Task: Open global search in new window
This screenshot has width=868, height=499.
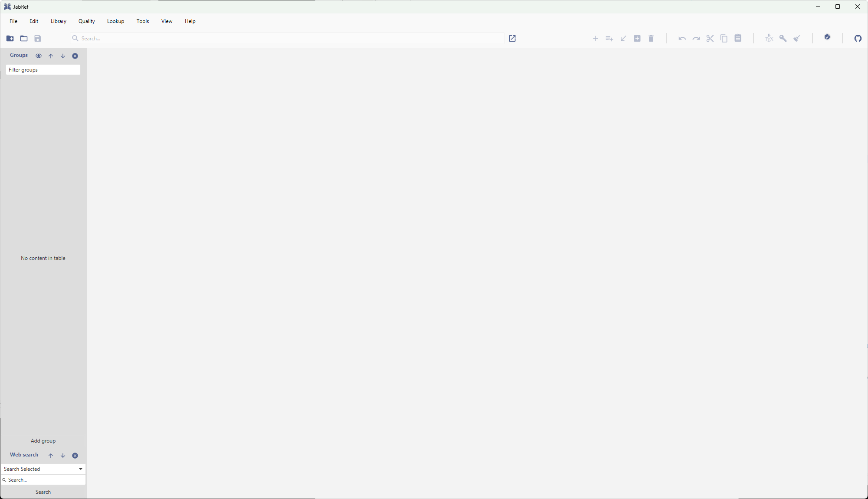Action: pyautogui.click(x=512, y=39)
